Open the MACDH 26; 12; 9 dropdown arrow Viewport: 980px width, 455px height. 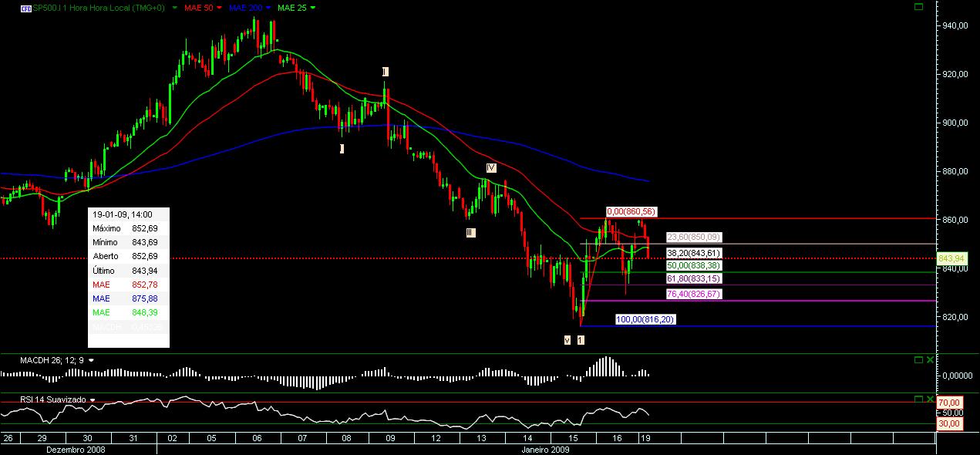pyautogui.click(x=92, y=360)
